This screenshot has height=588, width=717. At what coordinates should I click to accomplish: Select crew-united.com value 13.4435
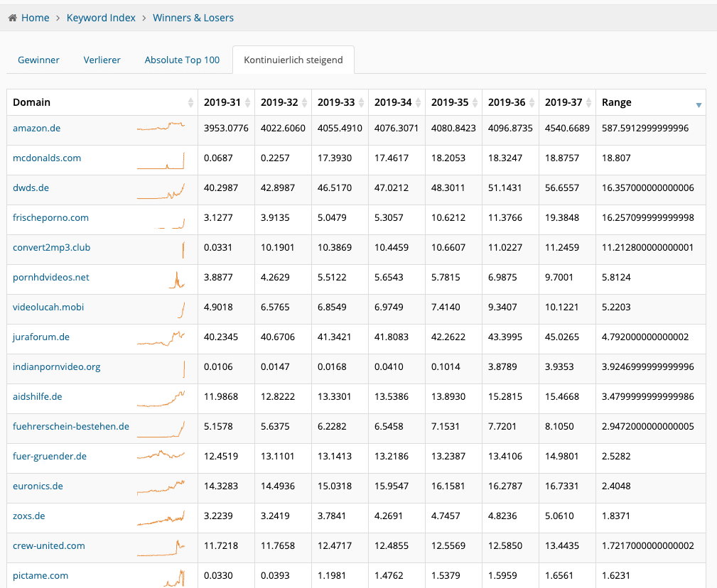point(562,546)
